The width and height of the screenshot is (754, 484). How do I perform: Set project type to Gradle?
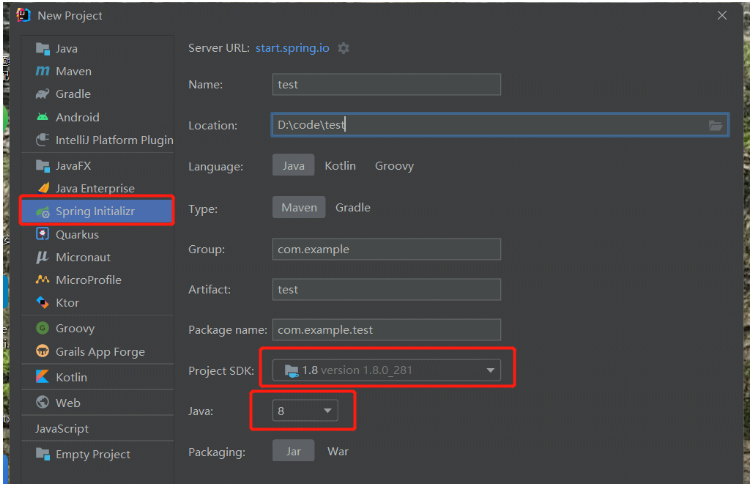coord(352,208)
